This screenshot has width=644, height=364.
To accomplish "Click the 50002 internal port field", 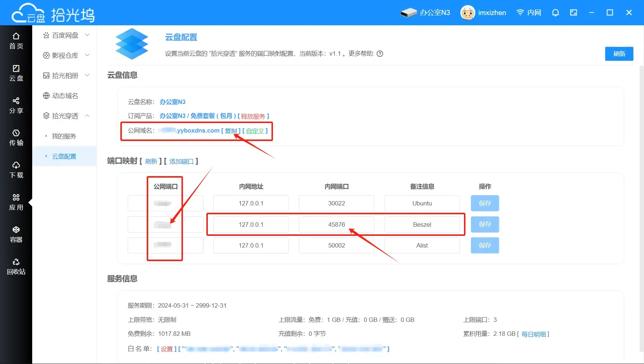I will coord(337,245).
